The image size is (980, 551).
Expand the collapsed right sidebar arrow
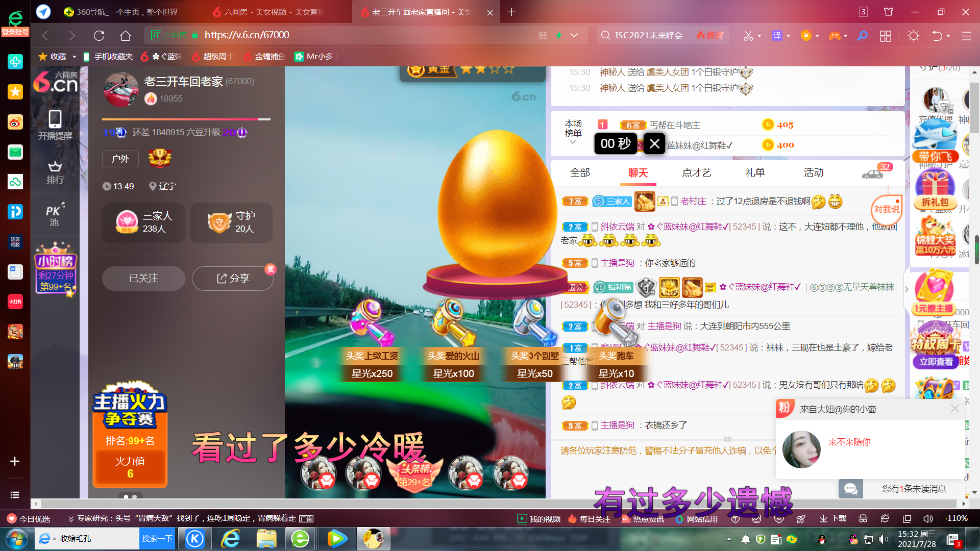pos(906,289)
